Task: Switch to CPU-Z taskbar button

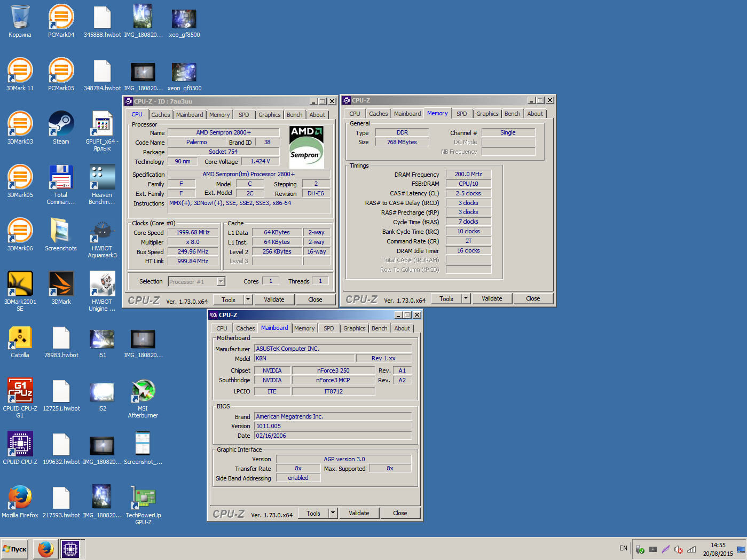Action: pos(70,549)
